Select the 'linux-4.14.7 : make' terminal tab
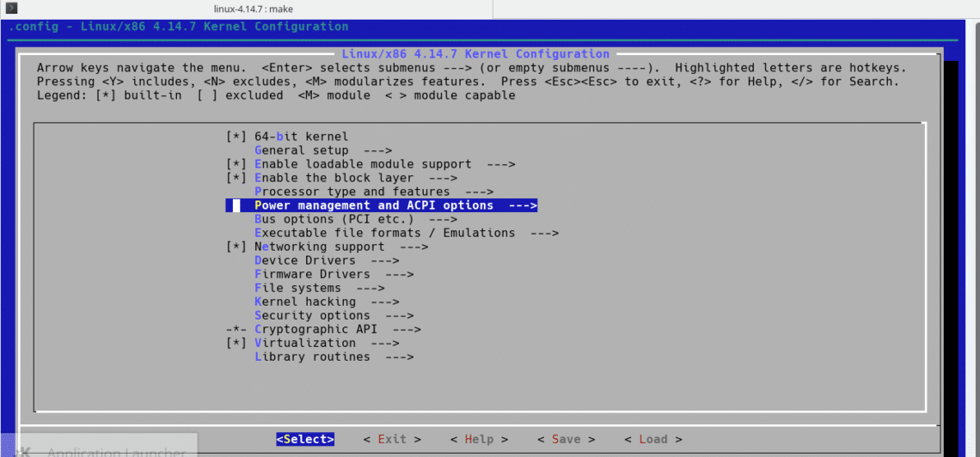This screenshot has width=980, height=457. (253, 9)
